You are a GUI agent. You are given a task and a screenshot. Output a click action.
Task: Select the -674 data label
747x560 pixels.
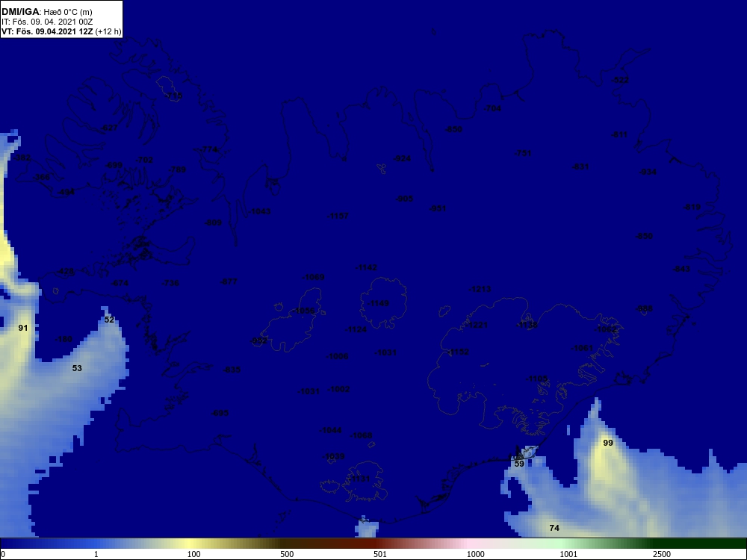coord(120,283)
